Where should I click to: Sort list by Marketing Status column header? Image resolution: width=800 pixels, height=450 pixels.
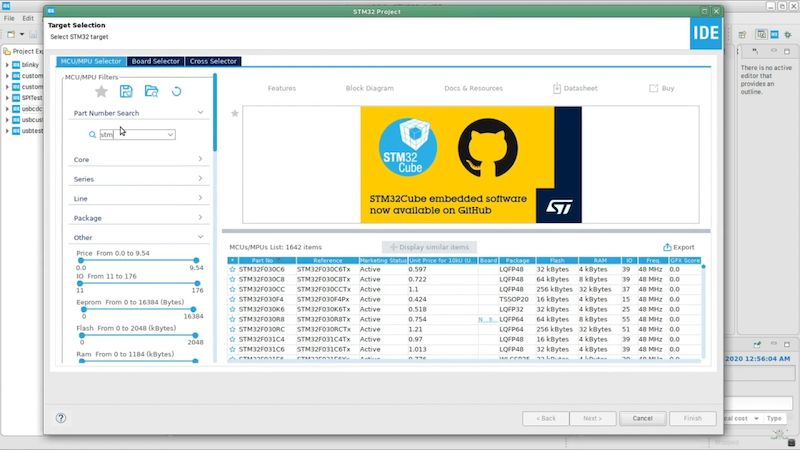click(x=383, y=260)
